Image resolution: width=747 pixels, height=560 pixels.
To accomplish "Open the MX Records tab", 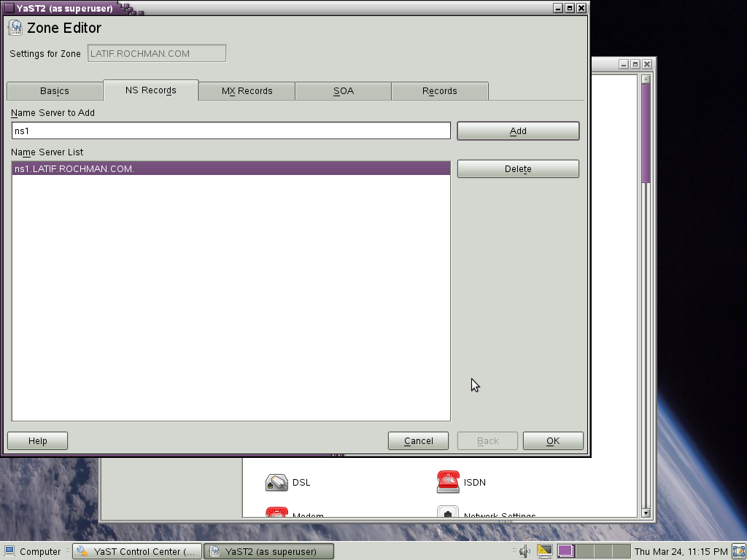I will click(x=247, y=91).
